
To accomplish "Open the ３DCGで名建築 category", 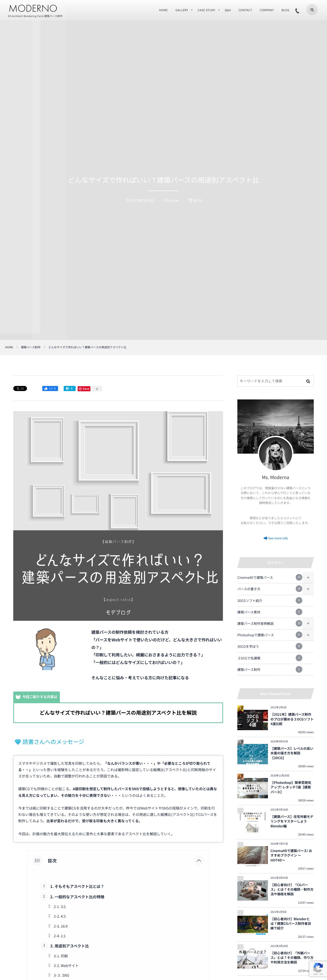I will coord(249,658).
